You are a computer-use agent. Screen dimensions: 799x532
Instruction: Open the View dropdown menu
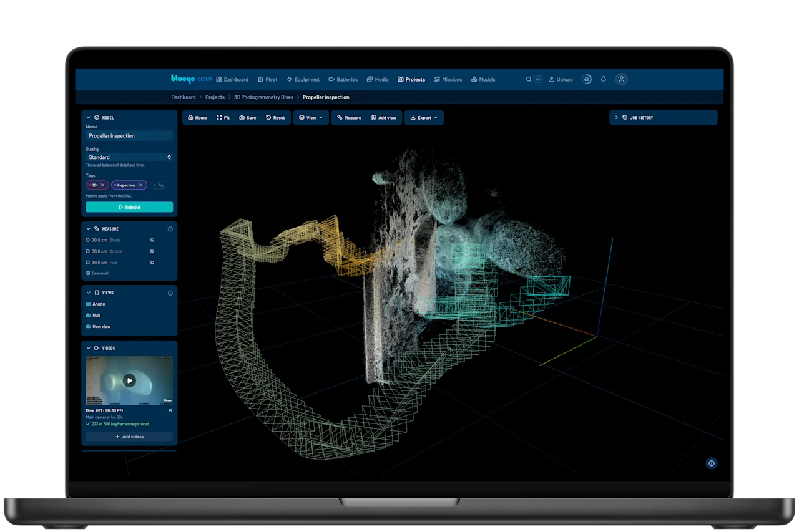click(x=311, y=117)
